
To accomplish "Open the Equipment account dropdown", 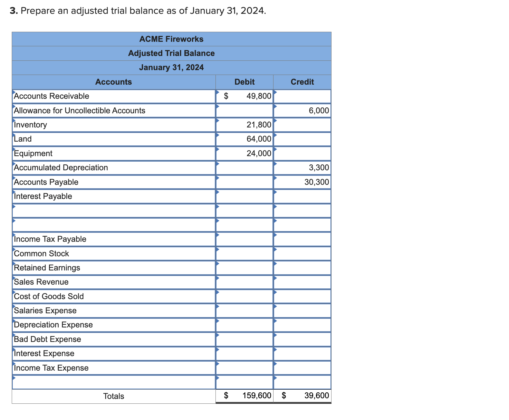I will pos(114,153).
